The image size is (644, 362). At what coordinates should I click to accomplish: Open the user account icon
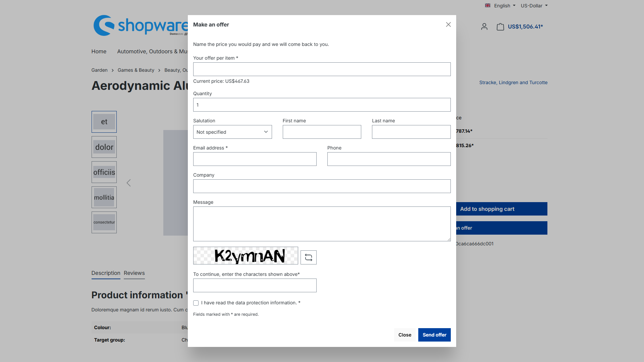[x=484, y=27]
